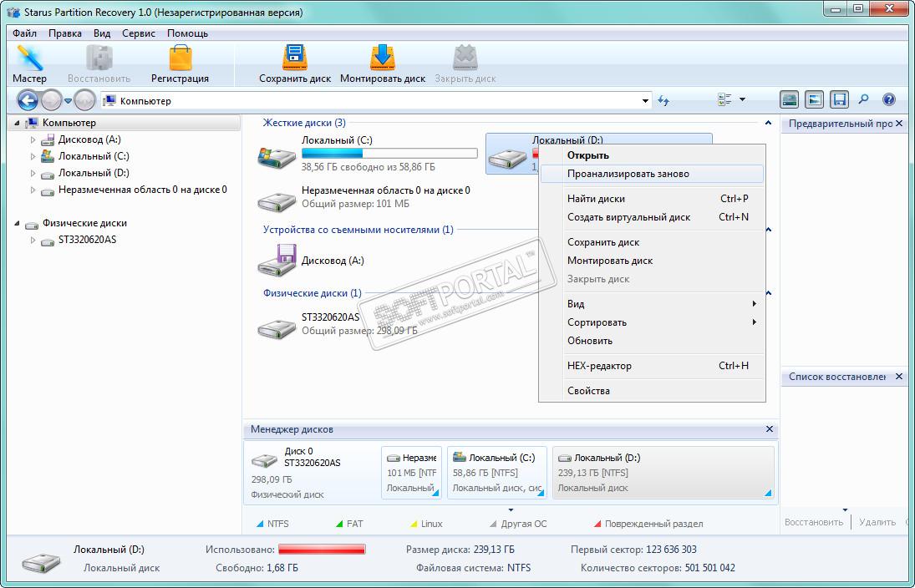Click Диск 0 ST3320620AS in disk manager

point(312,472)
